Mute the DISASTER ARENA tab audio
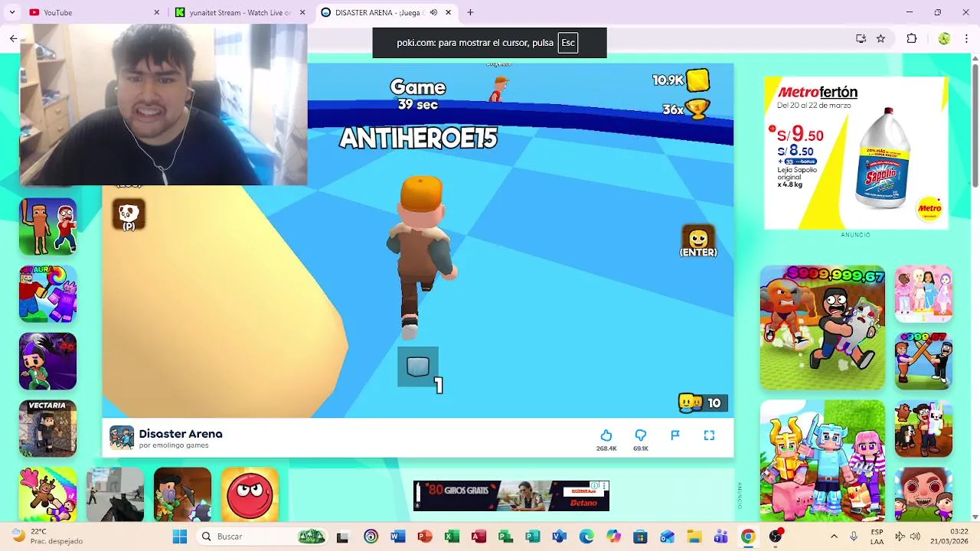980x551 pixels. click(x=433, y=12)
